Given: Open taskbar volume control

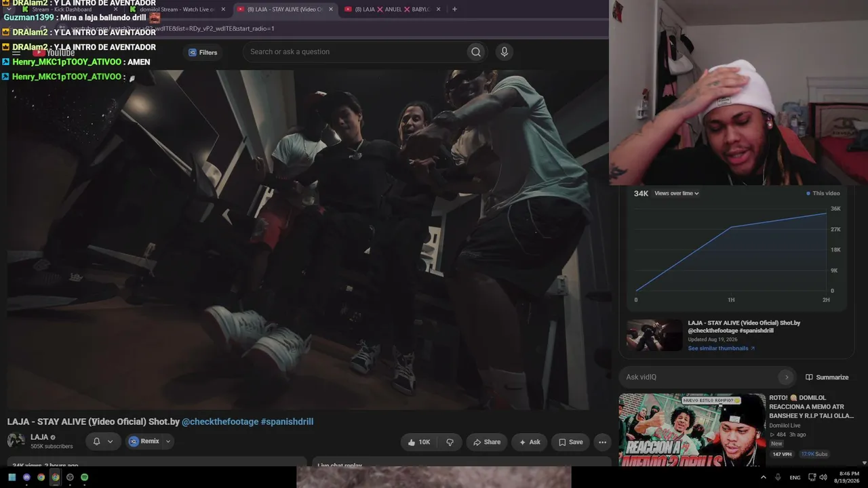Looking at the screenshot, I should 823,477.
